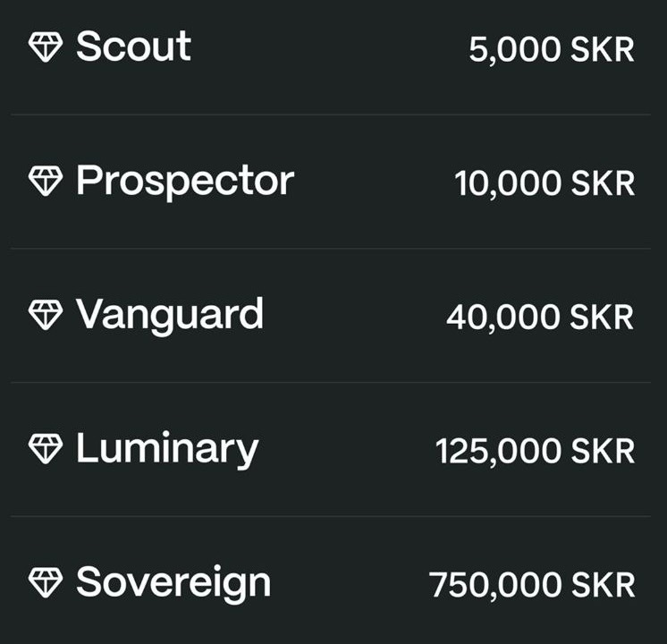Choose the Luminary tier name
667x644 pixels.
pos(166,449)
